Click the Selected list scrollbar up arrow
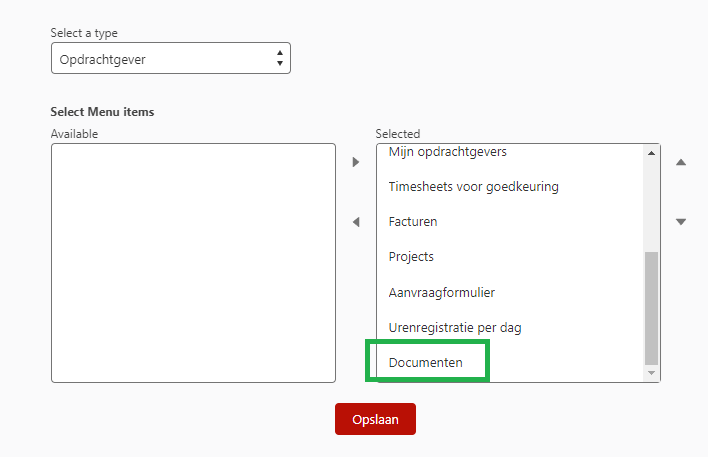Screen dimensions: 708x457 652,153
